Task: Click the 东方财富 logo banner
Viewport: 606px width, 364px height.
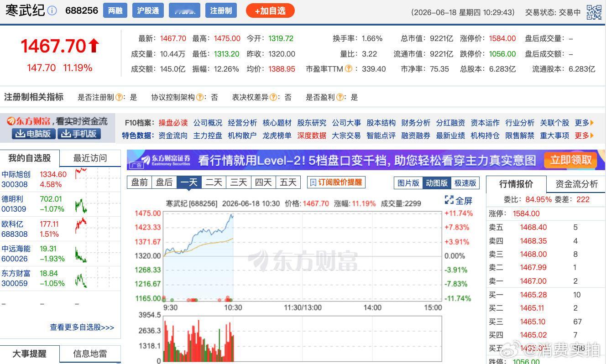Action: click(57, 121)
